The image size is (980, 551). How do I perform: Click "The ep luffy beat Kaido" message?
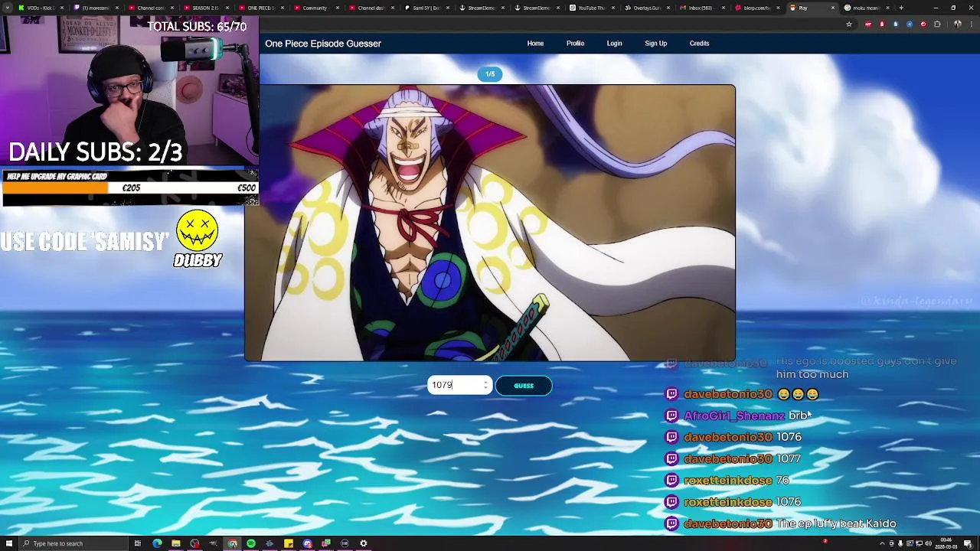click(836, 523)
